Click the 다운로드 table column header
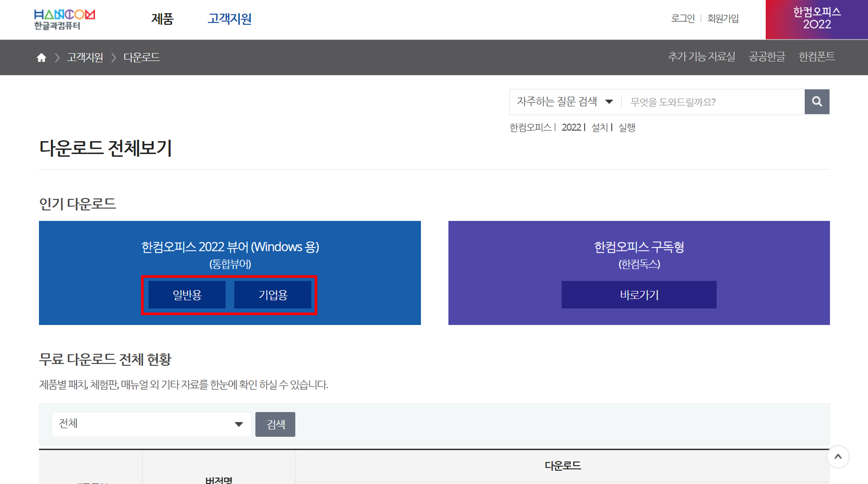Screen dimensions: 868x484 (562, 466)
